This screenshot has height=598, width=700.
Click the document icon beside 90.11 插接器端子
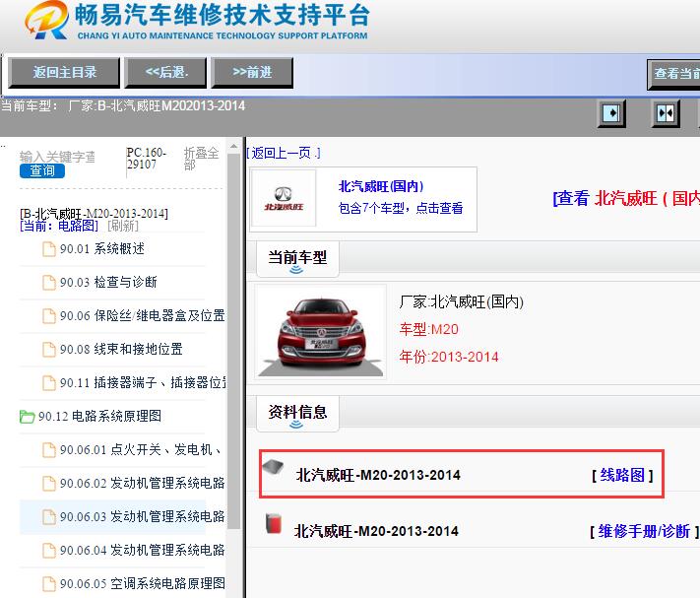coord(48,383)
